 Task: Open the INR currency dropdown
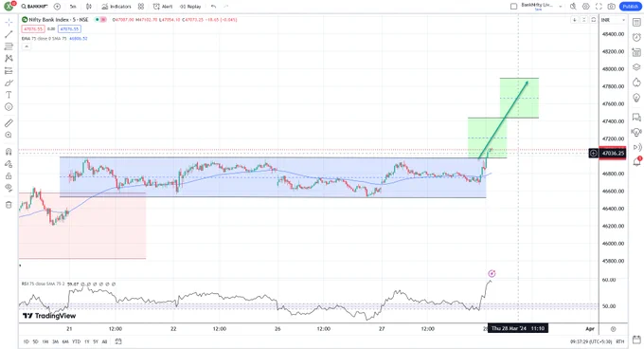pos(613,20)
